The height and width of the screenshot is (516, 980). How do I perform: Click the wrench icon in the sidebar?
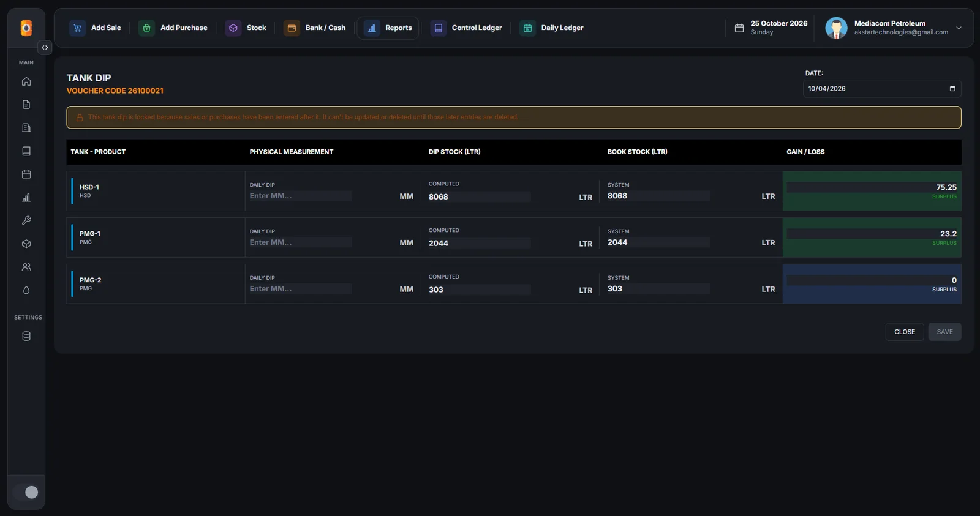pos(26,220)
